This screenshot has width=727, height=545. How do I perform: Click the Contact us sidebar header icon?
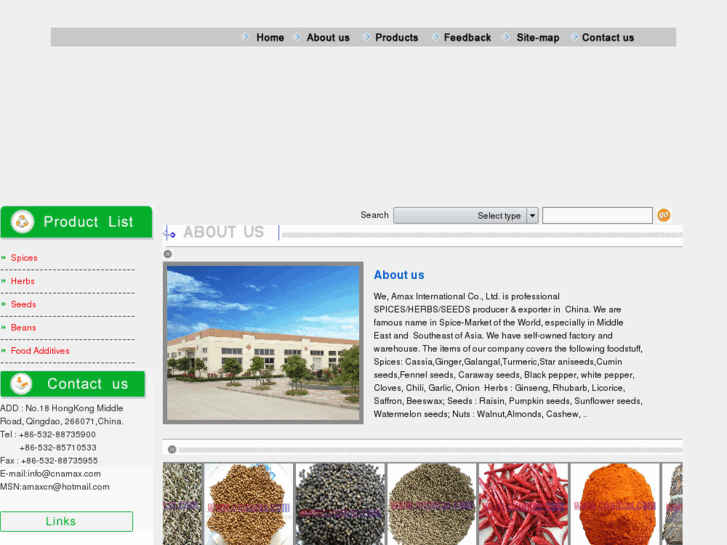pyautogui.click(x=21, y=384)
